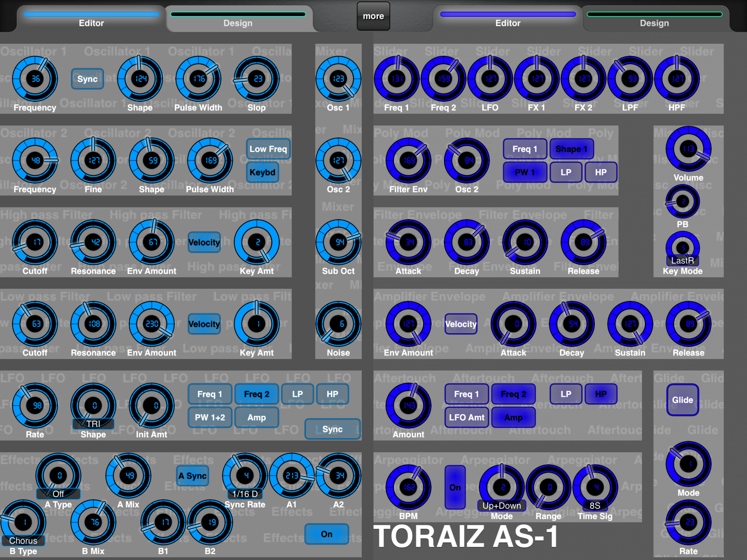Toggle A Sync in Effects
This screenshot has width=747, height=560.
(x=192, y=476)
